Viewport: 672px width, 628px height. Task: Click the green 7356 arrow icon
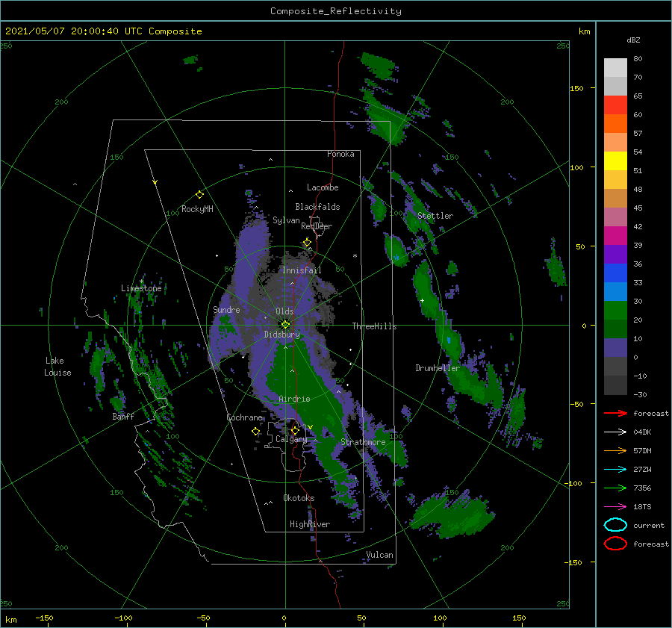tap(615, 488)
